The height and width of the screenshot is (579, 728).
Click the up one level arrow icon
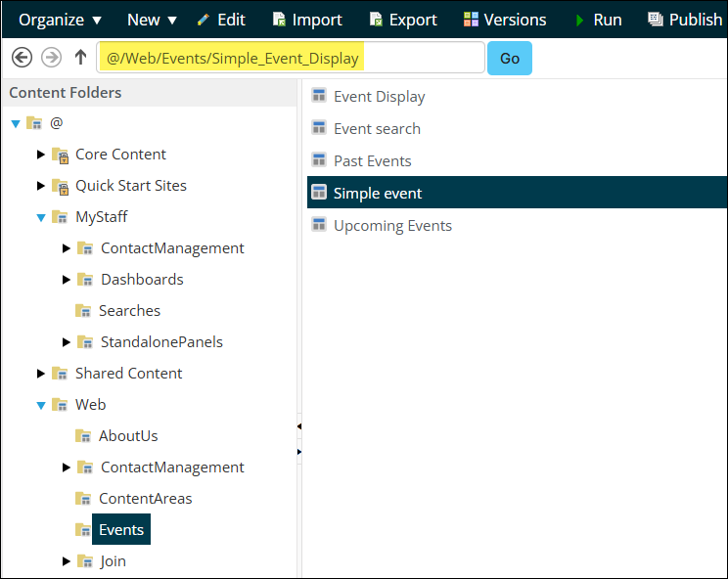click(x=81, y=59)
